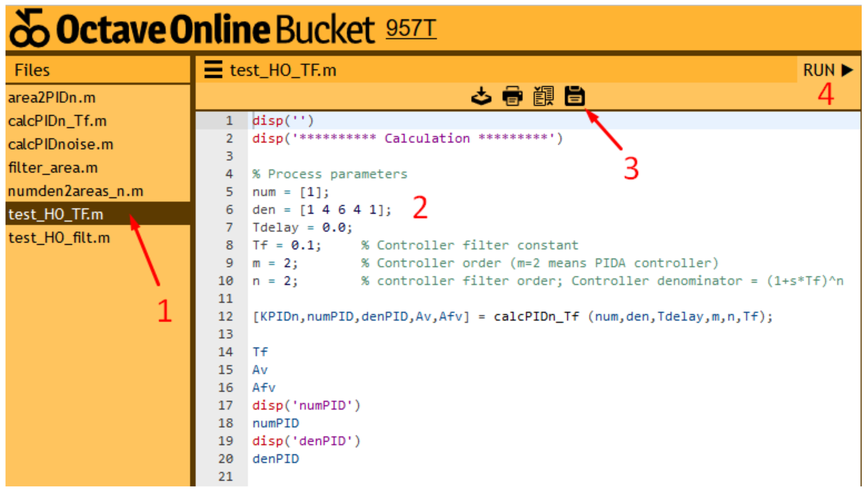The image size is (868, 493).
Task: Click the calcPIDn_Tf function call in editor
Action: coord(536,317)
